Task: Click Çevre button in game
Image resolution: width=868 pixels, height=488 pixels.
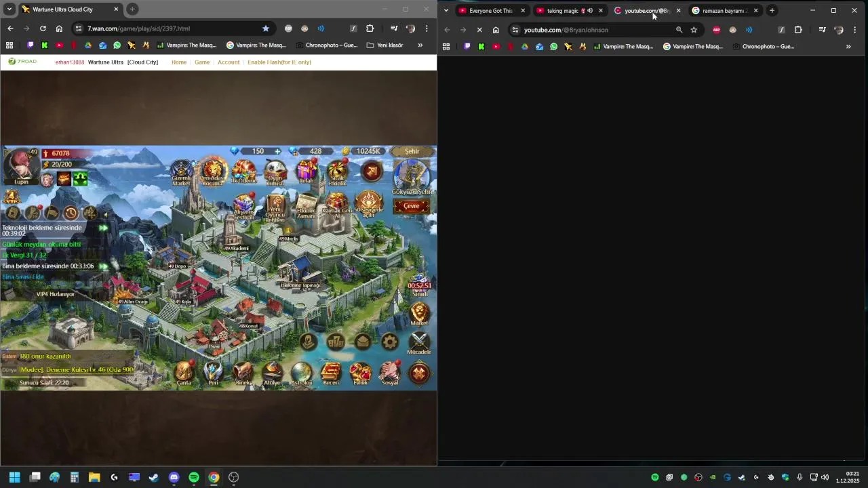Action: (412, 206)
